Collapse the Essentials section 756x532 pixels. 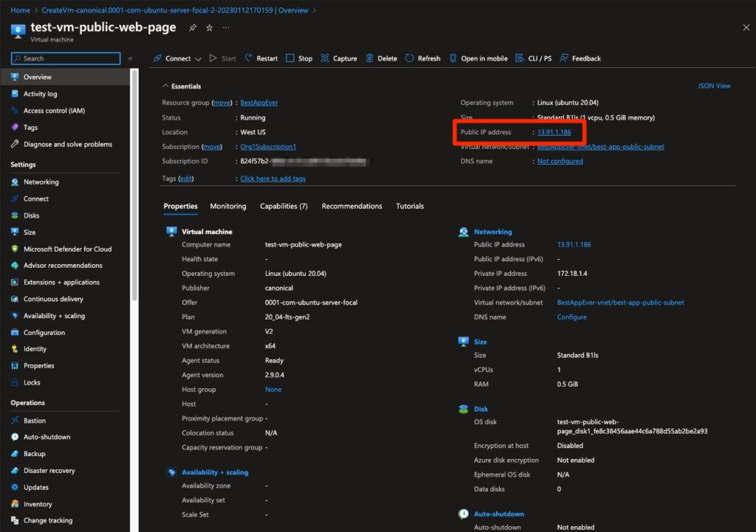pos(182,86)
